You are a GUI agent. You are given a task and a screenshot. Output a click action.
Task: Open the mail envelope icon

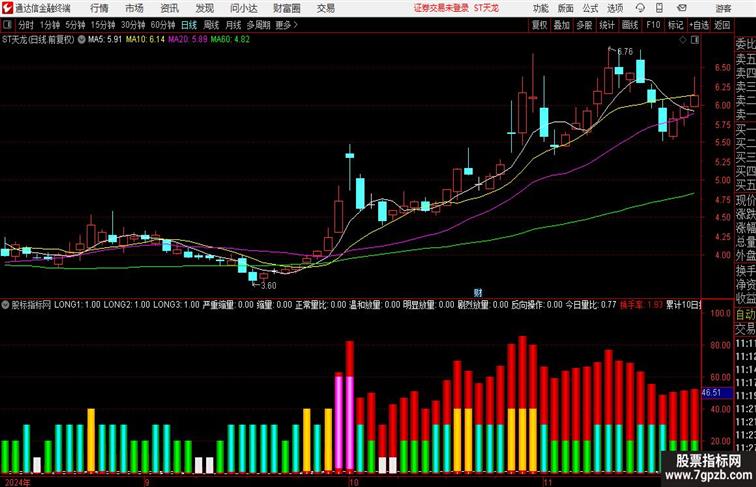682,8
